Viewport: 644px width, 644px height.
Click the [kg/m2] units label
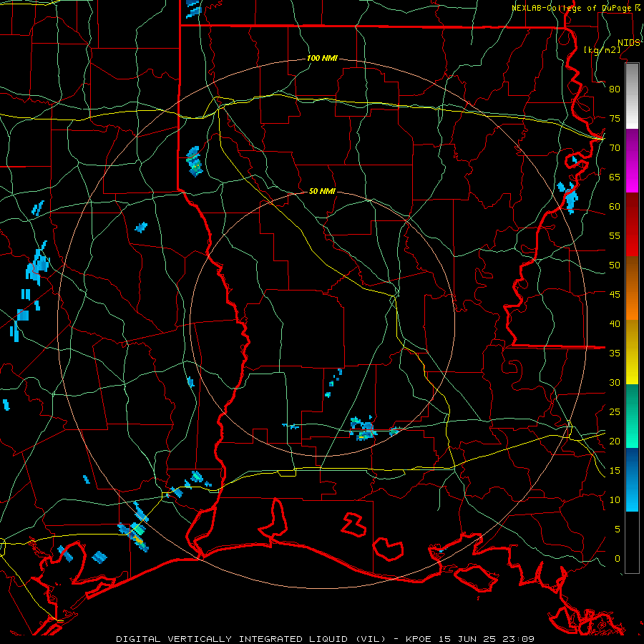(602, 50)
